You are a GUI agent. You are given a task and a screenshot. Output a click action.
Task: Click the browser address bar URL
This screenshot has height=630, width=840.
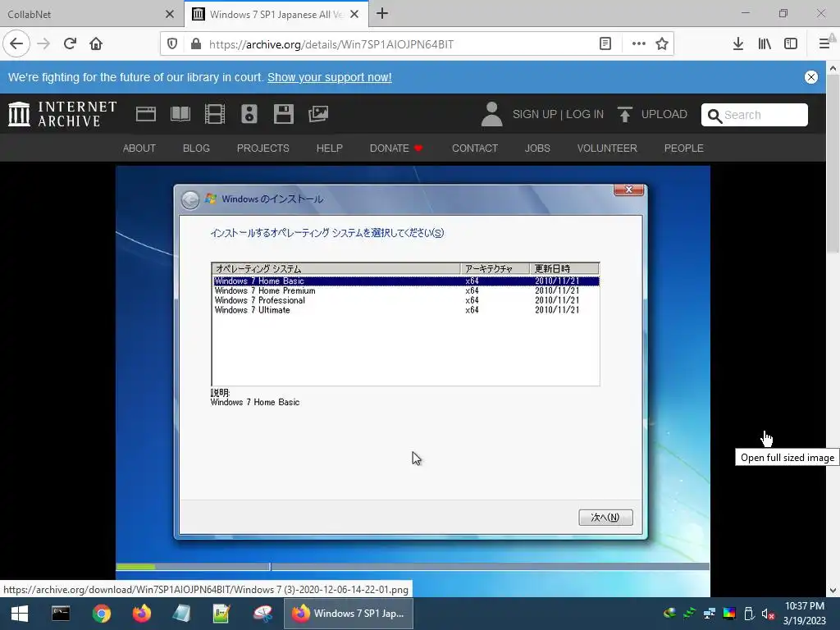pyautogui.click(x=331, y=44)
